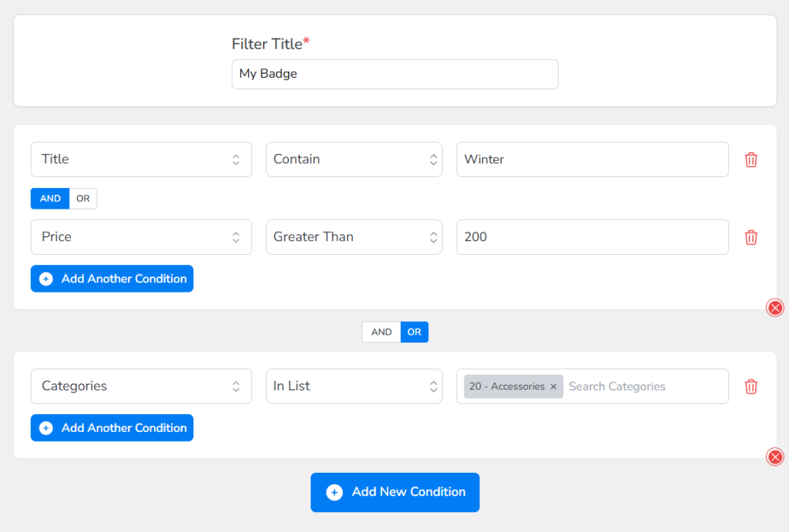Open the Categories field dropdown

tap(141, 386)
